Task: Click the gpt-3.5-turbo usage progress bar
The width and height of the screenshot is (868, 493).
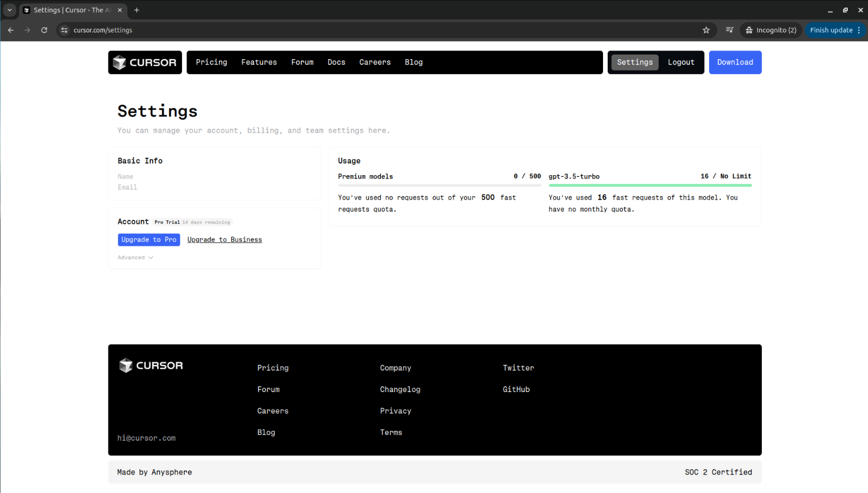Action: 650,186
